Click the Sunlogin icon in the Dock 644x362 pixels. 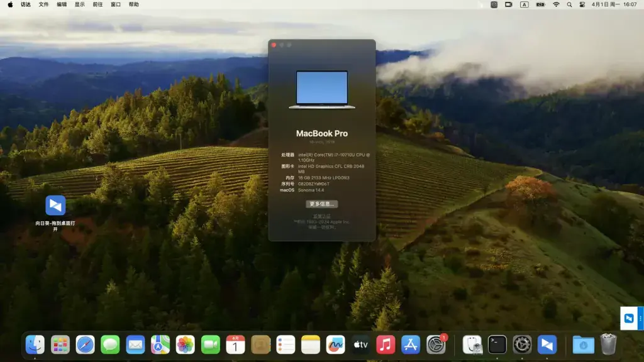[547, 344]
